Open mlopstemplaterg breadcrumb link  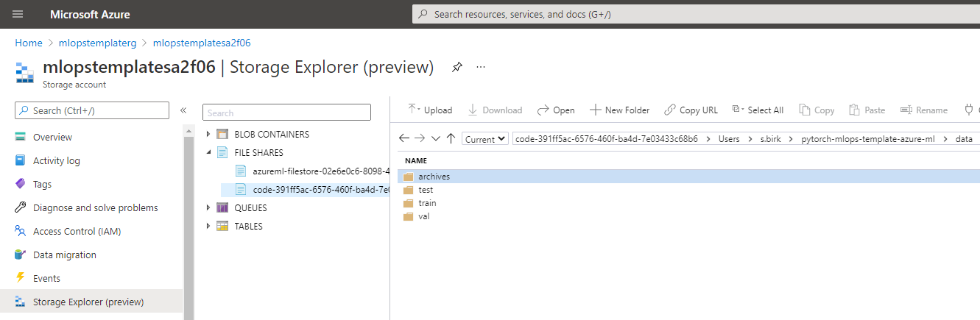[98, 43]
